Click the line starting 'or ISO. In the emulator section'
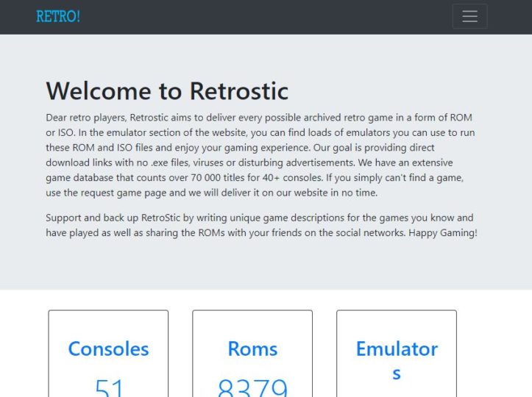Image resolution: width=532 pixels, height=397 pixels. pos(260,132)
